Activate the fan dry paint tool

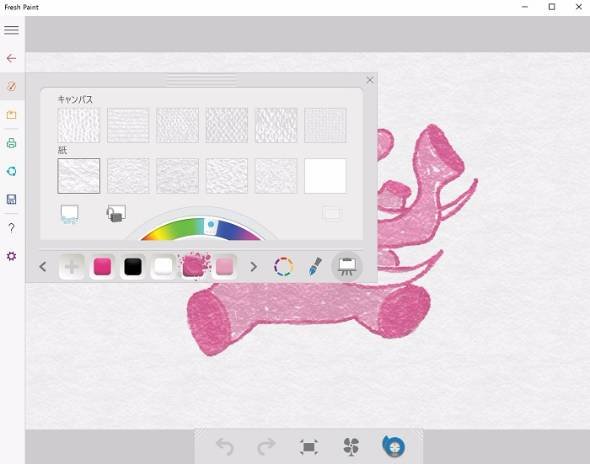click(x=351, y=447)
